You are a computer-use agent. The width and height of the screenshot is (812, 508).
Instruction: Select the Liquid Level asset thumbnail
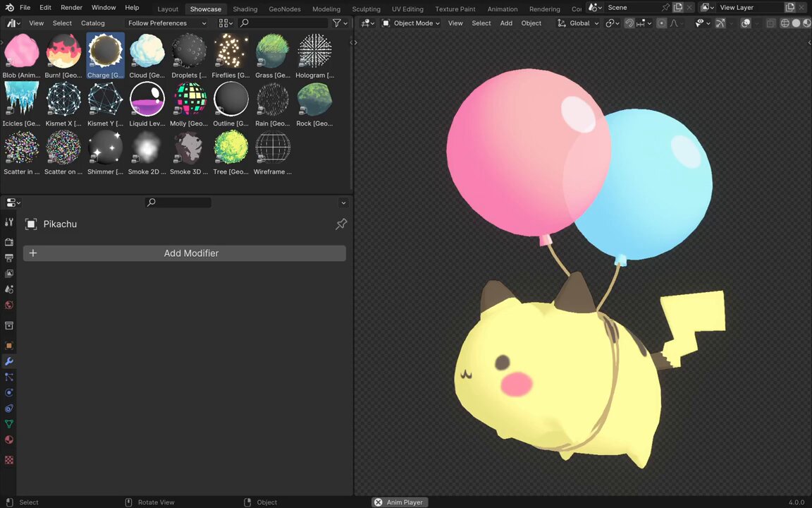point(147,104)
